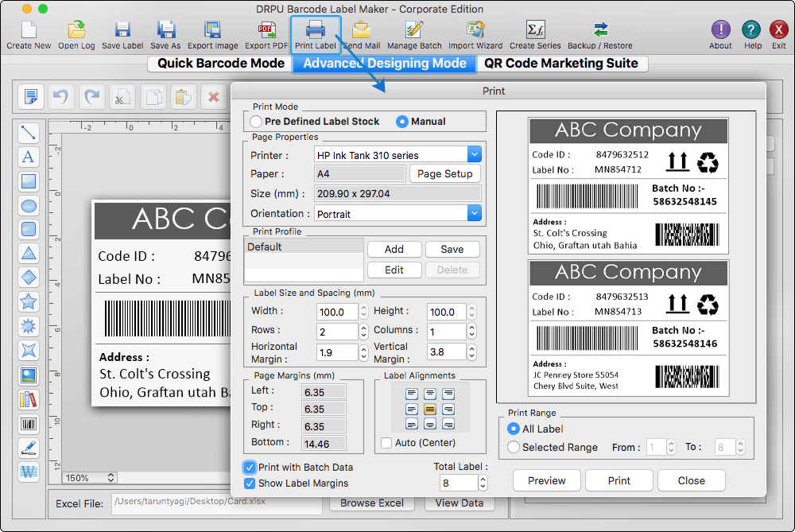Image resolution: width=795 pixels, height=532 pixels.
Task: Select the Ellipse shape tool
Action: point(29,205)
